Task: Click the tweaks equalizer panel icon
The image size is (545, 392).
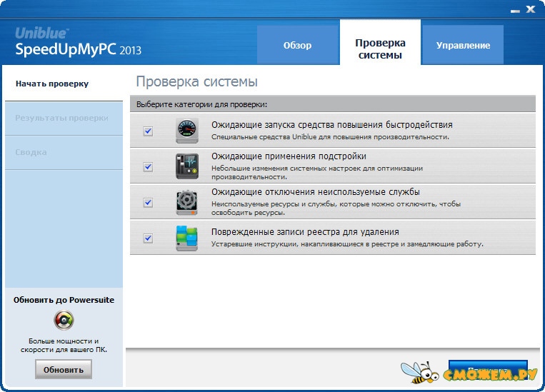Action: [187, 166]
